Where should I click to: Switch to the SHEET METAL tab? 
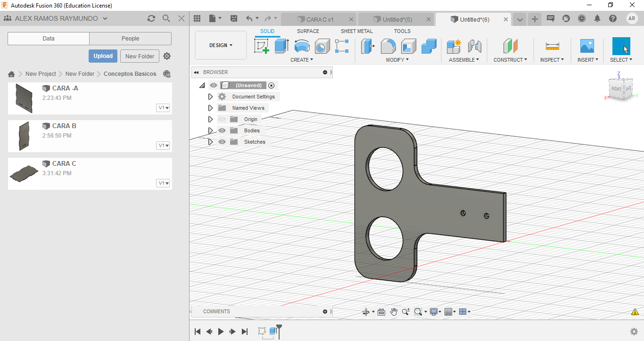pos(356,31)
